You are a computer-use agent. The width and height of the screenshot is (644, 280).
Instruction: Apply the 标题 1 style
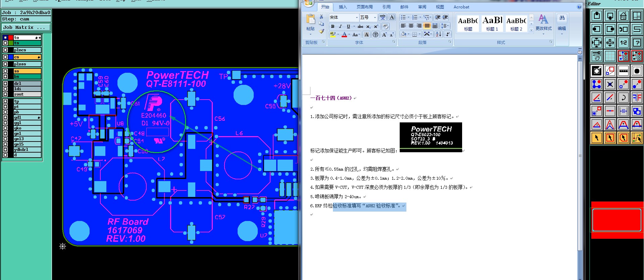[492, 23]
